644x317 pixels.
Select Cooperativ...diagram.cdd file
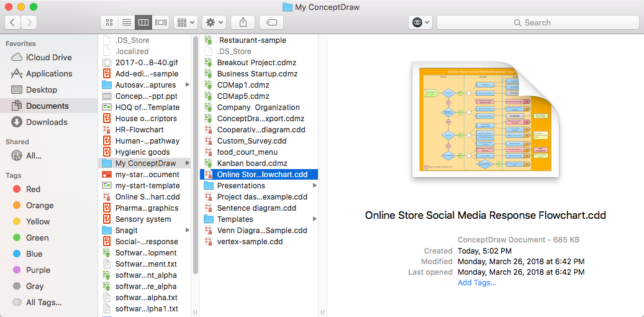coord(259,129)
